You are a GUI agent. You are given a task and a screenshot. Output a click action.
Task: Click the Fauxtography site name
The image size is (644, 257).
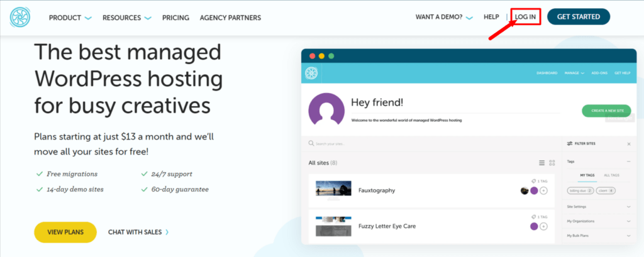377,190
